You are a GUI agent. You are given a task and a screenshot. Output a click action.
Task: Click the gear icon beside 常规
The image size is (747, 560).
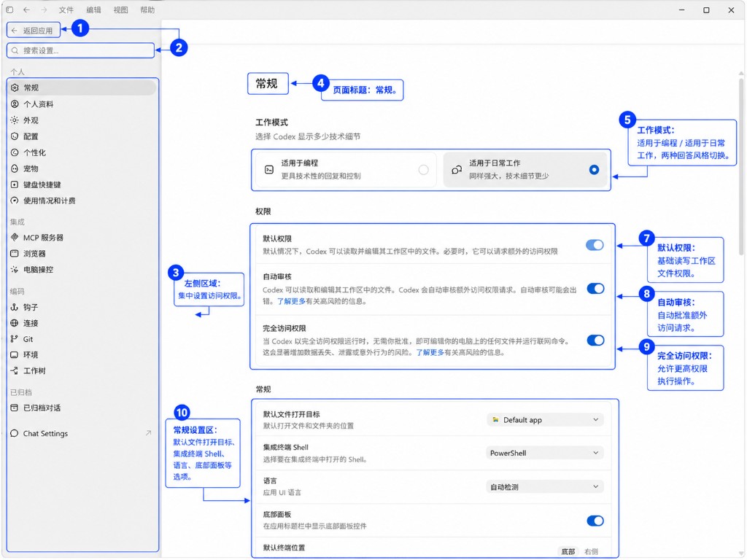click(15, 87)
